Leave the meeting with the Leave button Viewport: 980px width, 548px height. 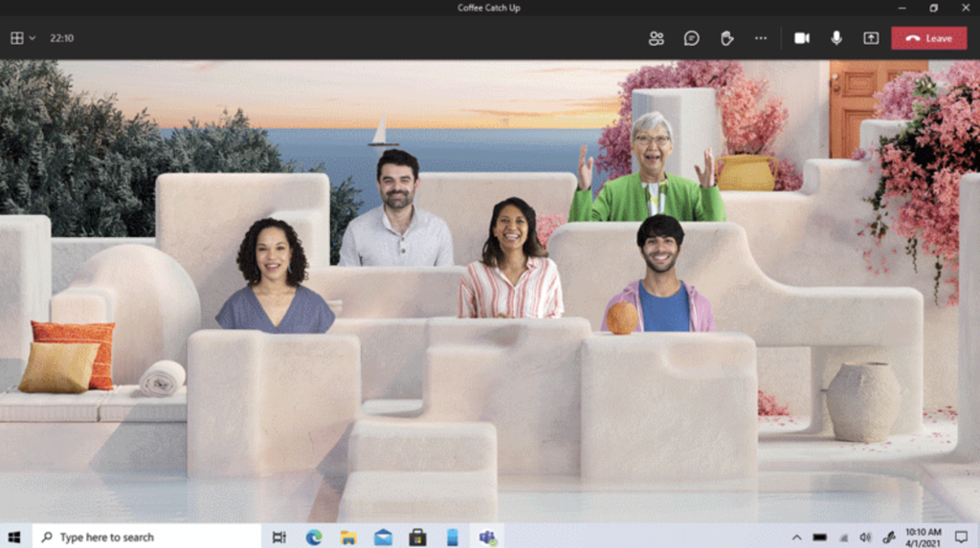click(928, 38)
